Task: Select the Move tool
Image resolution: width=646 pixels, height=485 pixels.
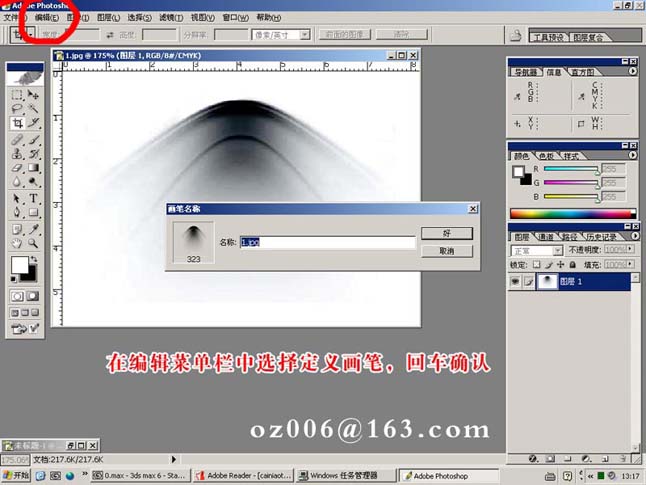Action: click(33, 95)
